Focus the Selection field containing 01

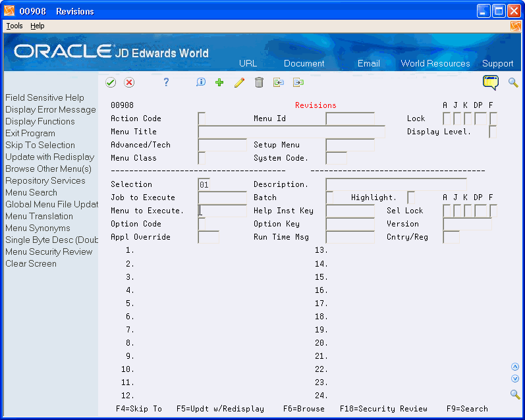[204, 184]
